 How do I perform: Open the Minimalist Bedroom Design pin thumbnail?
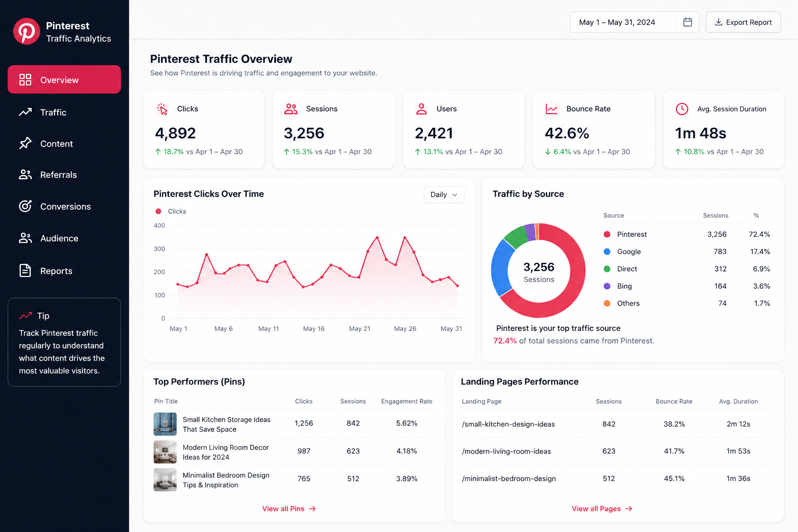pos(165,480)
